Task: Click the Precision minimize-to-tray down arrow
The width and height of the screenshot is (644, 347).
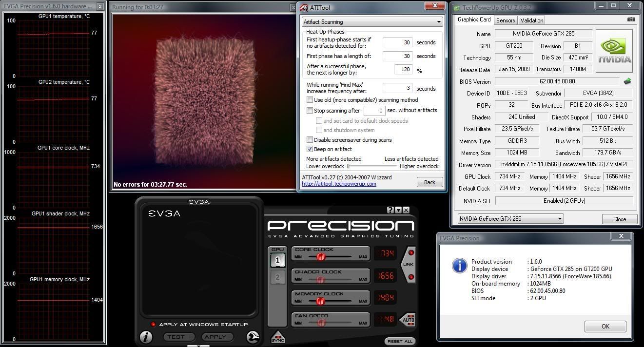Action: (398, 210)
